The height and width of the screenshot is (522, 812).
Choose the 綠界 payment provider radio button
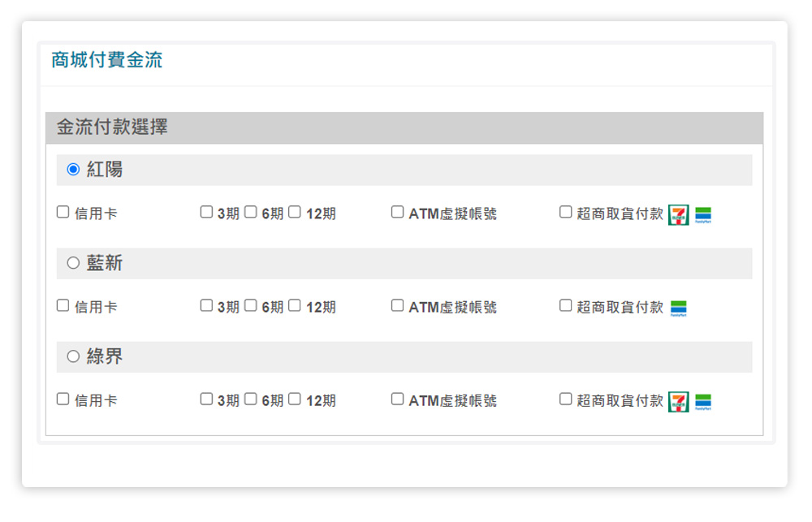tap(73, 356)
